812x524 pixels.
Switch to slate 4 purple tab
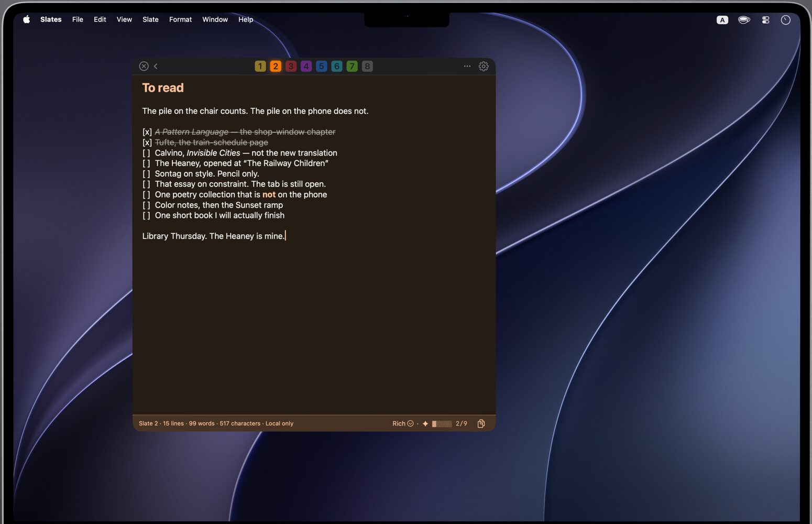point(306,66)
